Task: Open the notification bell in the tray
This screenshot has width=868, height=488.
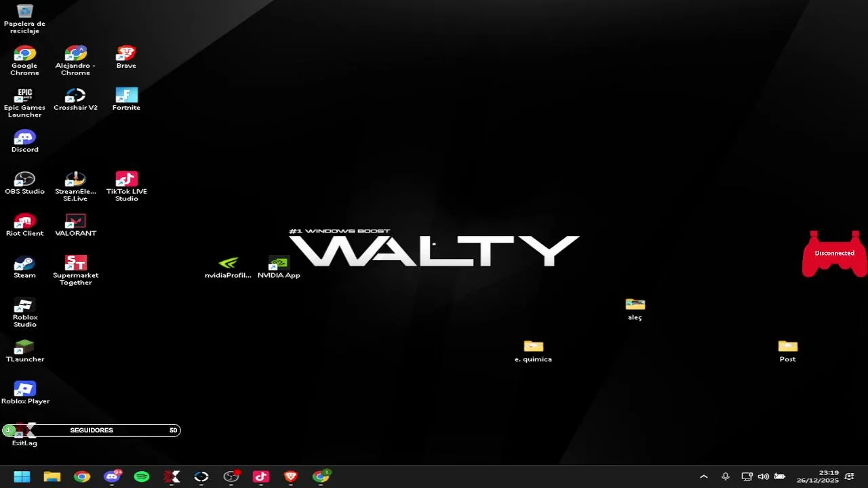Action: pos(850,476)
